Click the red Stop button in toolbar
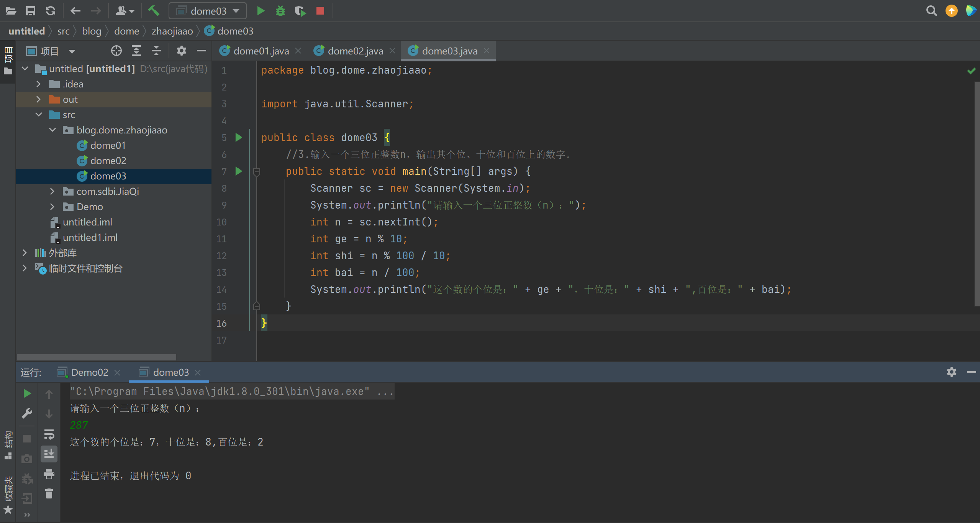The image size is (980, 523). click(320, 11)
